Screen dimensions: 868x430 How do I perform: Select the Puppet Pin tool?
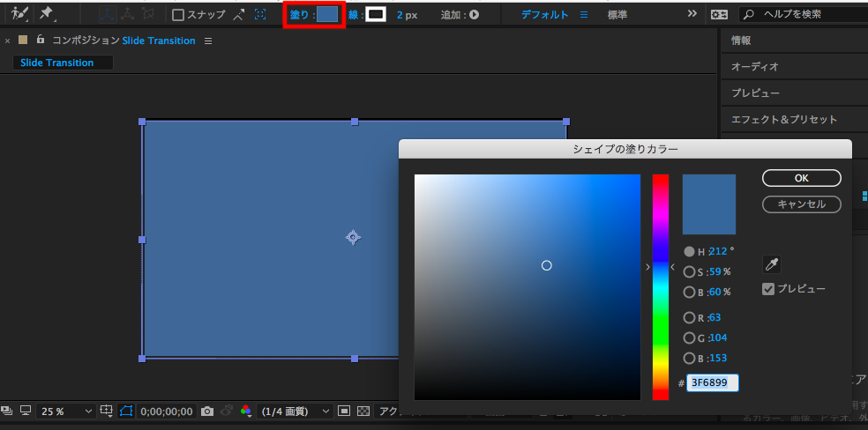(46, 14)
